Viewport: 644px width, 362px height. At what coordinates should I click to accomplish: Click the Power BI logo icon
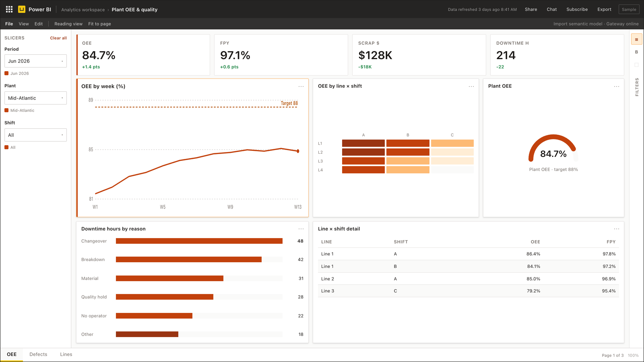pyautogui.click(x=22, y=9)
